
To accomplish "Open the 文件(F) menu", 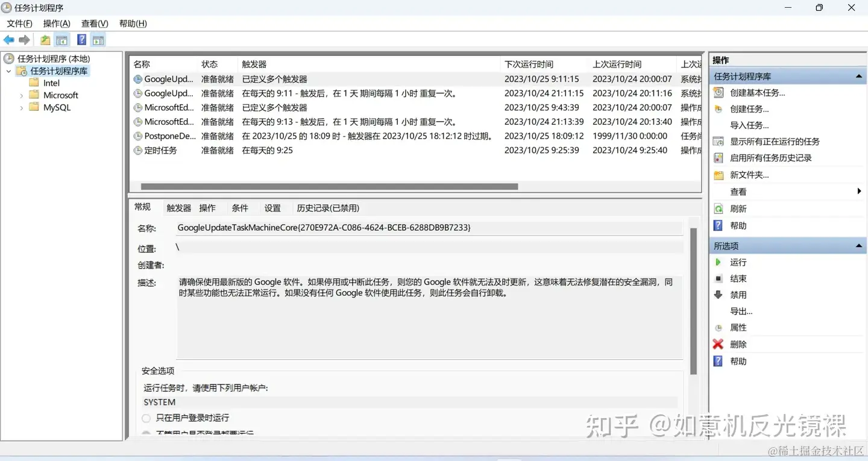I will click(x=19, y=24).
